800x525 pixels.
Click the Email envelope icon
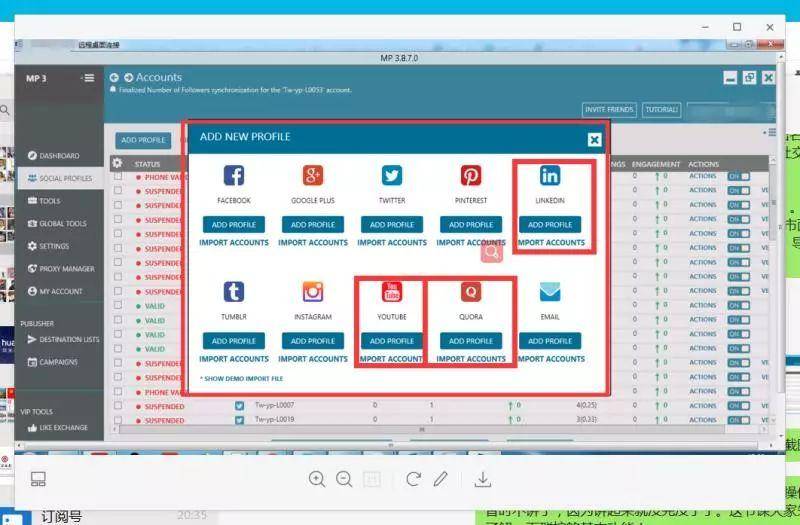(550, 292)
